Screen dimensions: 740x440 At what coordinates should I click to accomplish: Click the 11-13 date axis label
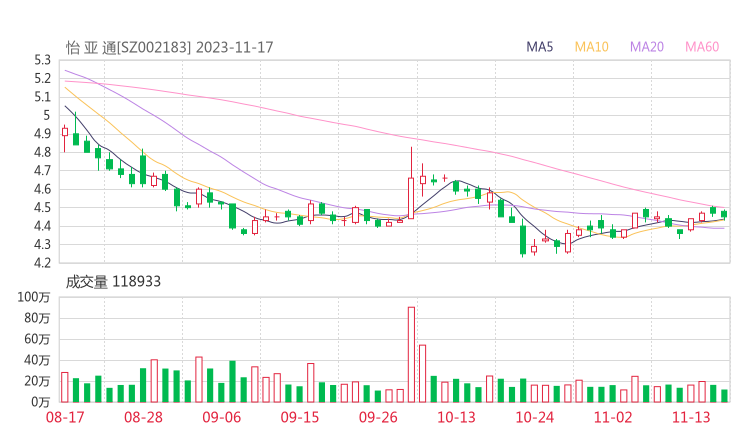point(691,417)
